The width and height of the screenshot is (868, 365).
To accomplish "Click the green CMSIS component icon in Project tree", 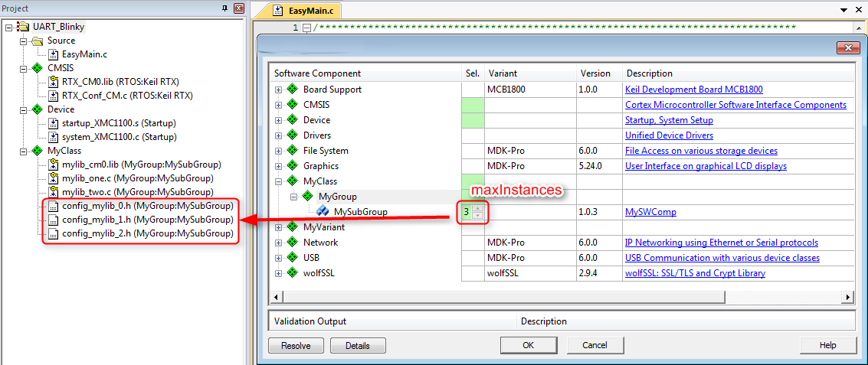I will click(x=38, y=68).
